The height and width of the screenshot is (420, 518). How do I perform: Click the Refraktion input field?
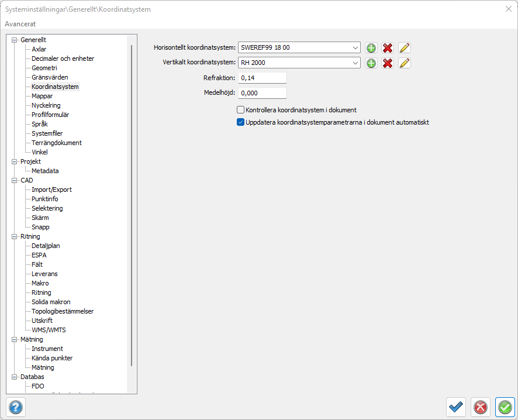click(262, 78)
